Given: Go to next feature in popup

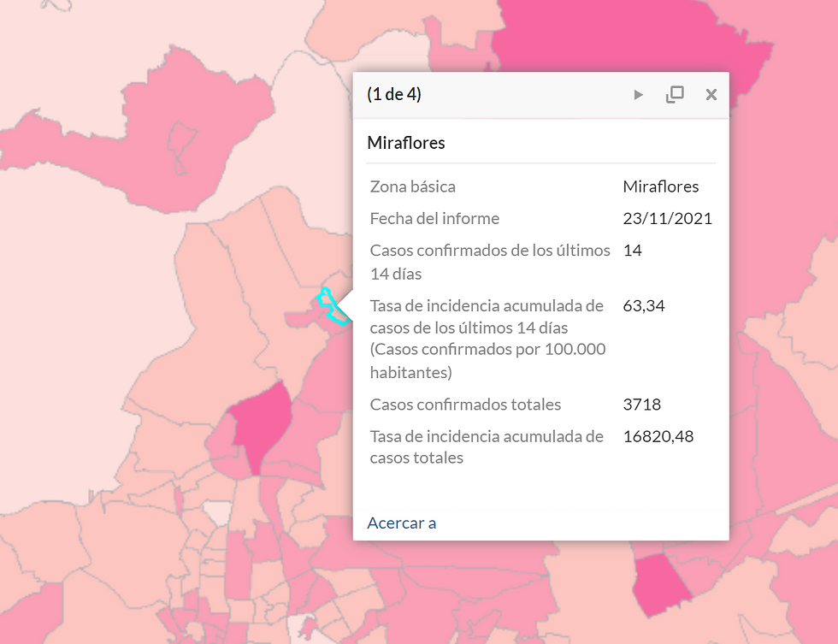Looking at the screenshot, I should (x=638, y=95).
